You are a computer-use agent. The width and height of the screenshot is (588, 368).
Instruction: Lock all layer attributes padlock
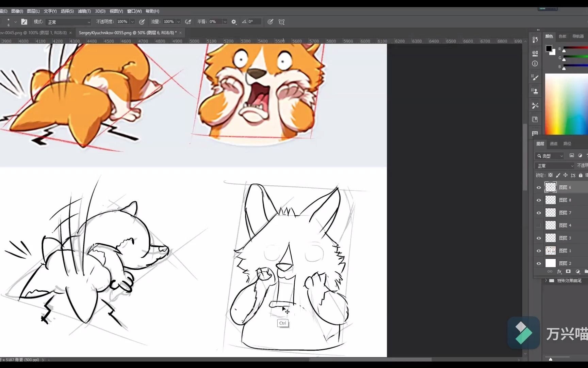click(x=581, y=175)
